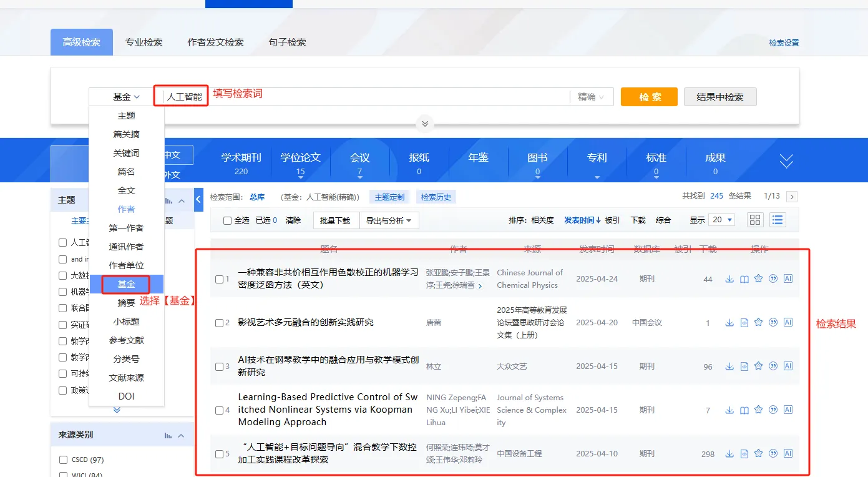Switch to the 专业检索 tab

[144, 42]
